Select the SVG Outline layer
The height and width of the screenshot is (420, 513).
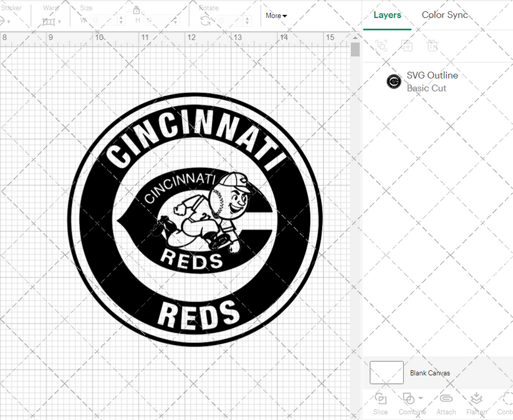point(432,82)
